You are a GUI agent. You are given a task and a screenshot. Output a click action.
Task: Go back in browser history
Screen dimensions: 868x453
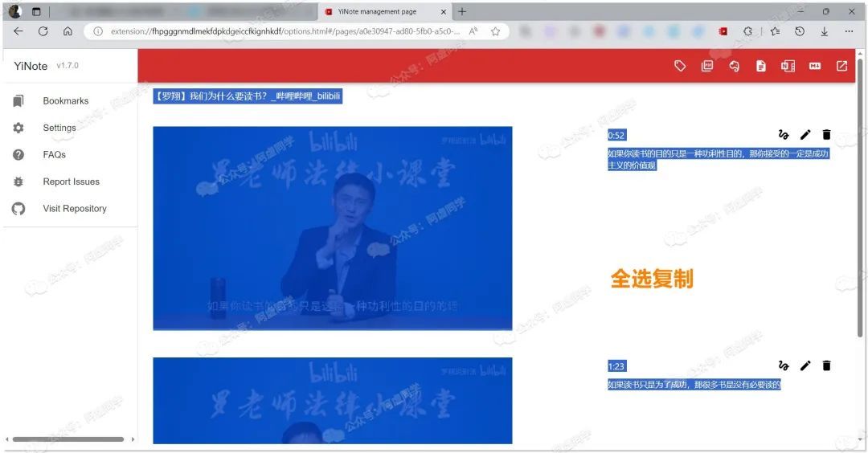point(18,31)
